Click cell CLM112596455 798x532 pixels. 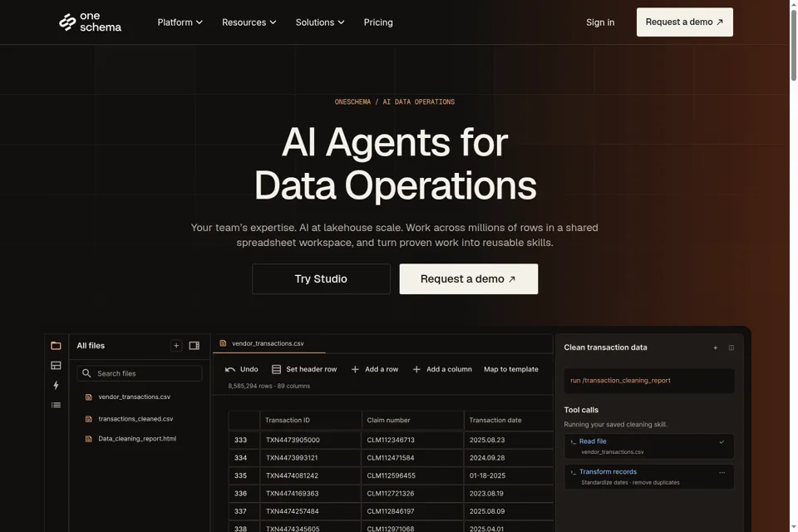[x=413, y=475]
